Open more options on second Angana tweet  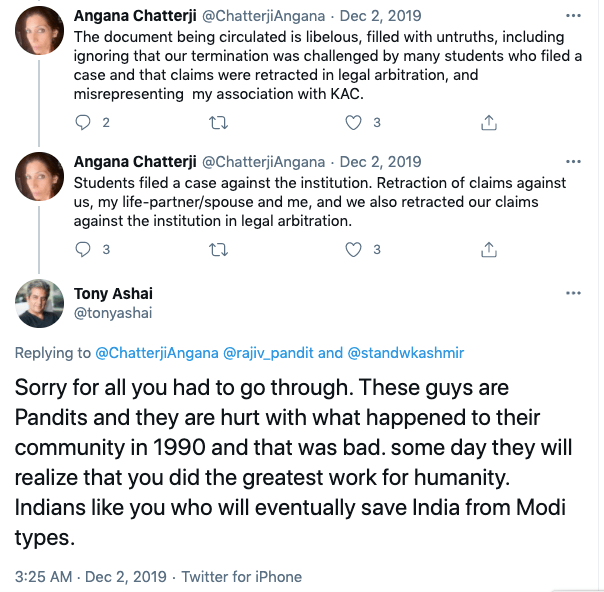(572, 161)
